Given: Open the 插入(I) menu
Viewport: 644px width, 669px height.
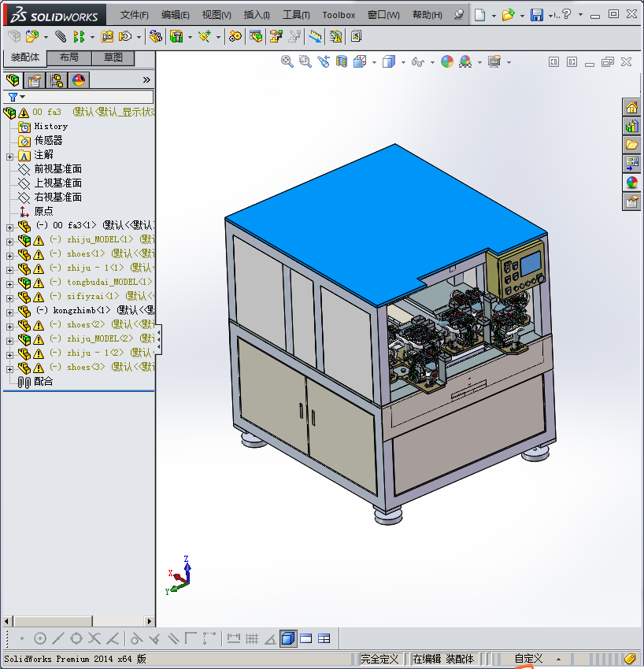Looking at the screenshot, I should (x=257, y=15).
